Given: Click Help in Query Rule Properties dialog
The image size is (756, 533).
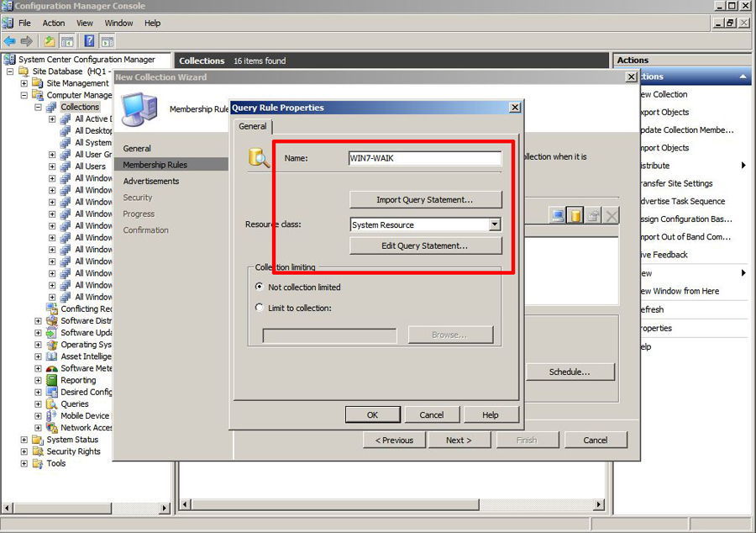Looking at the screenshot, I should 491,414.
